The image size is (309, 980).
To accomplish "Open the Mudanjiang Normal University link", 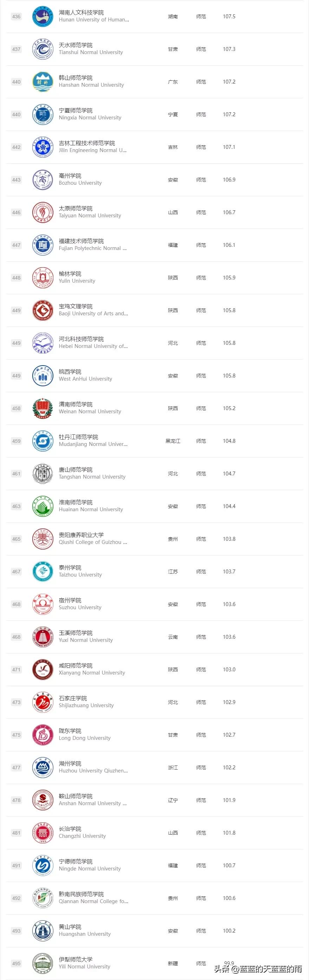I will [93, 441].
